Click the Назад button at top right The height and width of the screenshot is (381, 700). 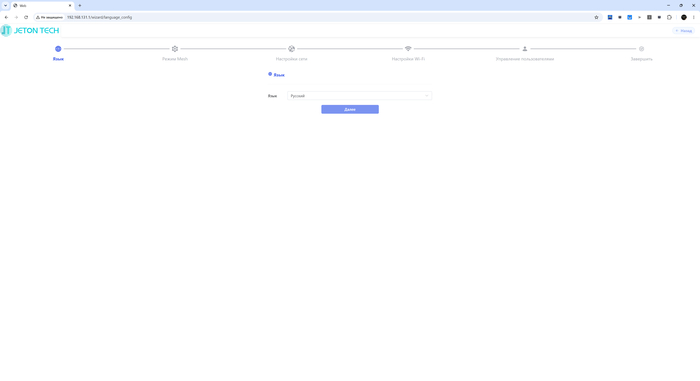pyautogui.click(x=684, y=31)
